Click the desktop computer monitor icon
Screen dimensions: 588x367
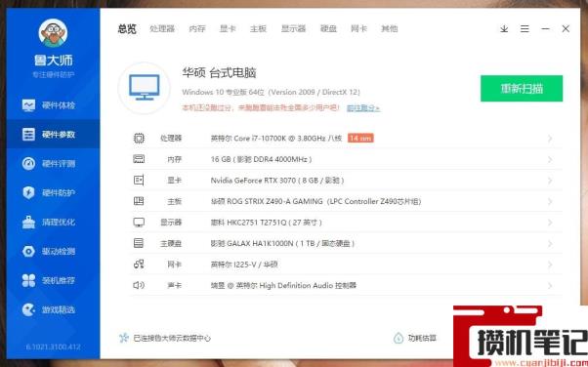pos(145,87)
